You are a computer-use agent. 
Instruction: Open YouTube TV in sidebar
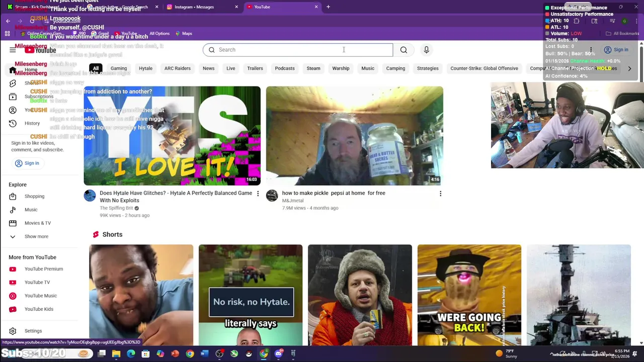pyautogui.click(x=37, y=282)
